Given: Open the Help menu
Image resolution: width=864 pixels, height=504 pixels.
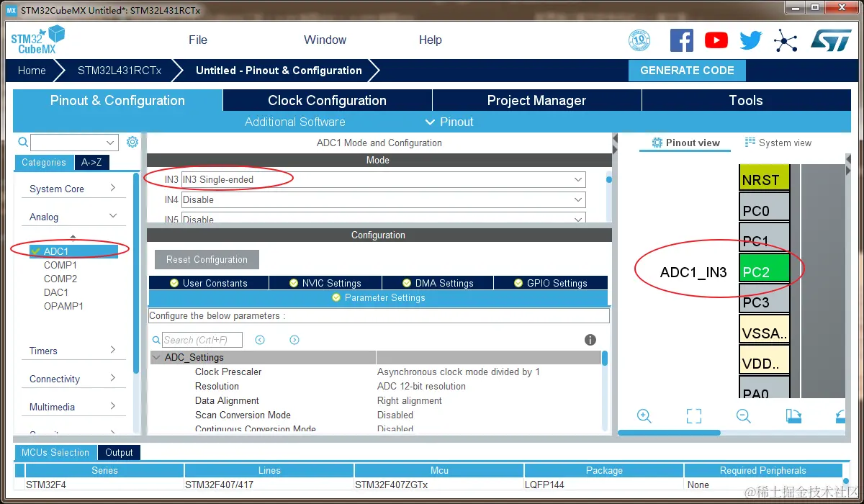Looking at the screenshot, I should (x=430, y=40).
